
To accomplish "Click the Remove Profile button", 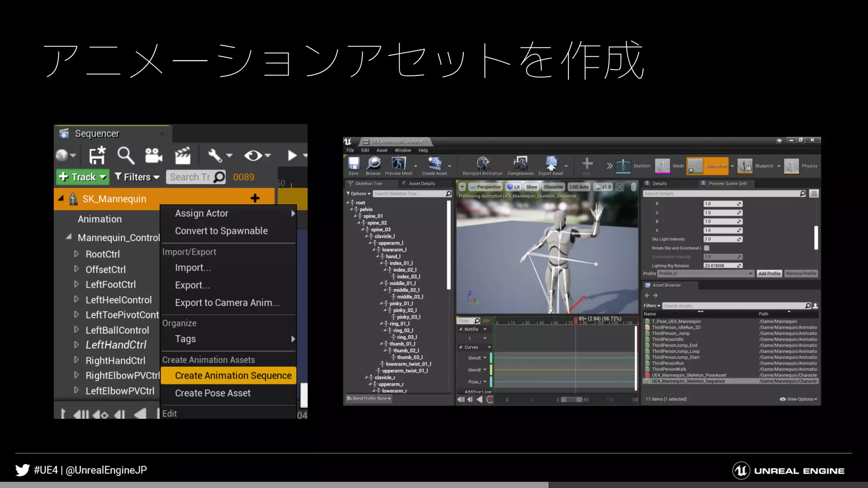I will 801,274.
